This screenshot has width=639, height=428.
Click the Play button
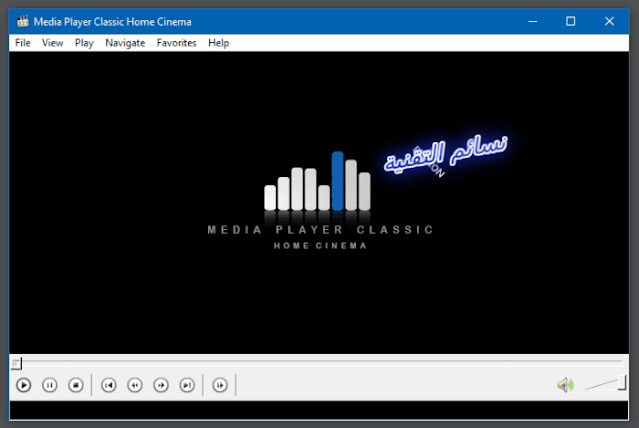tap(24, 385)
